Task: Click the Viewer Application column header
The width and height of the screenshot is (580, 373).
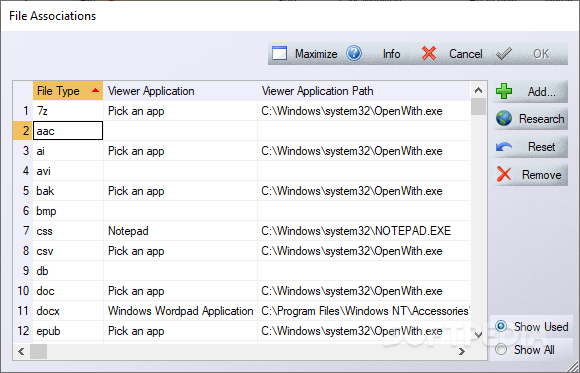Action: (181, 91)
